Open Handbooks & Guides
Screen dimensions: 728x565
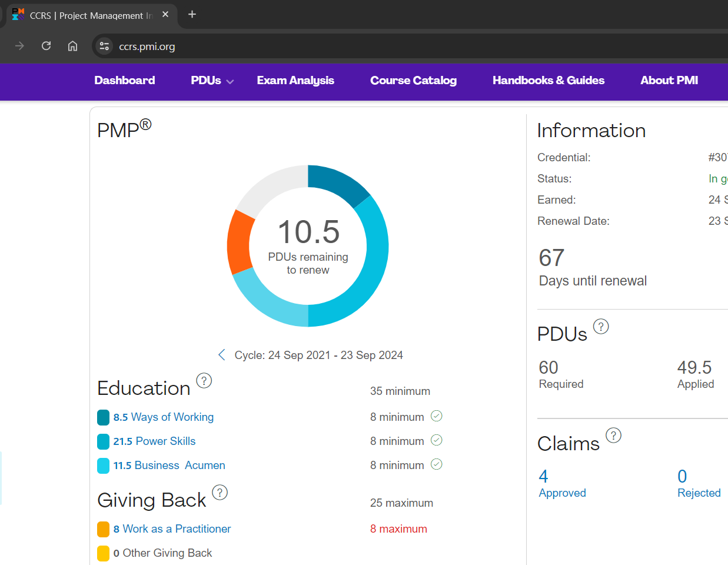549,81
